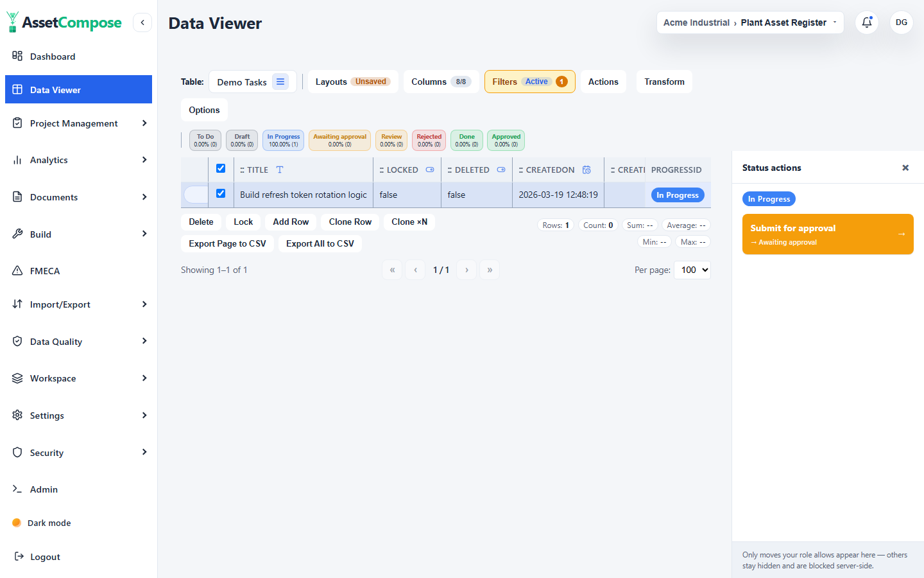Click the Workspace layers icon

(x=17, y=378)
